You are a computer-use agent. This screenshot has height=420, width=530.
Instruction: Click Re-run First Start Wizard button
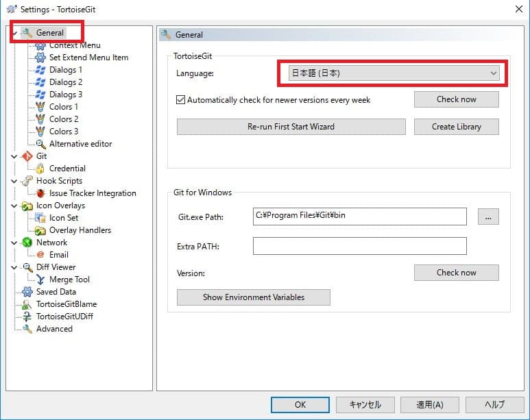pos(291,127)
